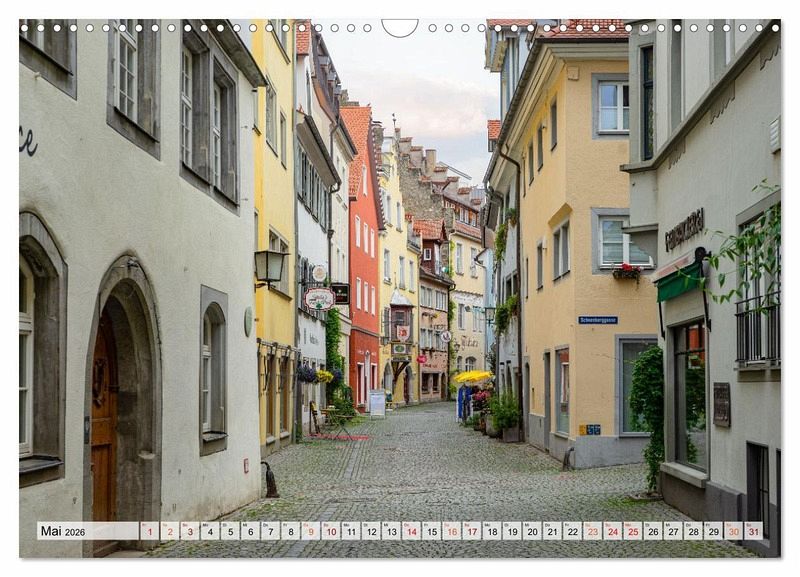Viewport: 800px width, 577px height.
Task: Select day 1 in the calendar strip
Action: coord(149,532)
